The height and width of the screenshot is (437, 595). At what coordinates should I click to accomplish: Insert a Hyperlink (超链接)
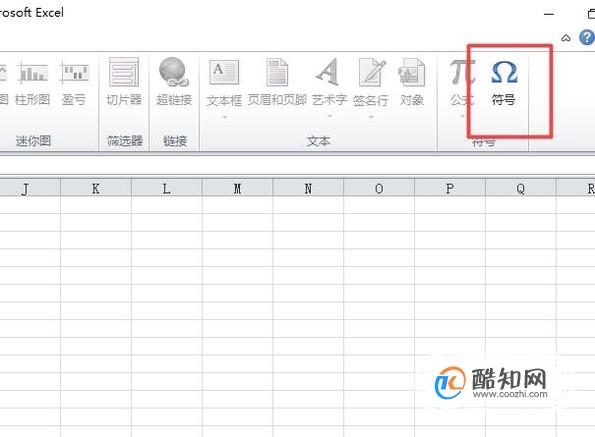pyautogui.click(x=174, y=82)
